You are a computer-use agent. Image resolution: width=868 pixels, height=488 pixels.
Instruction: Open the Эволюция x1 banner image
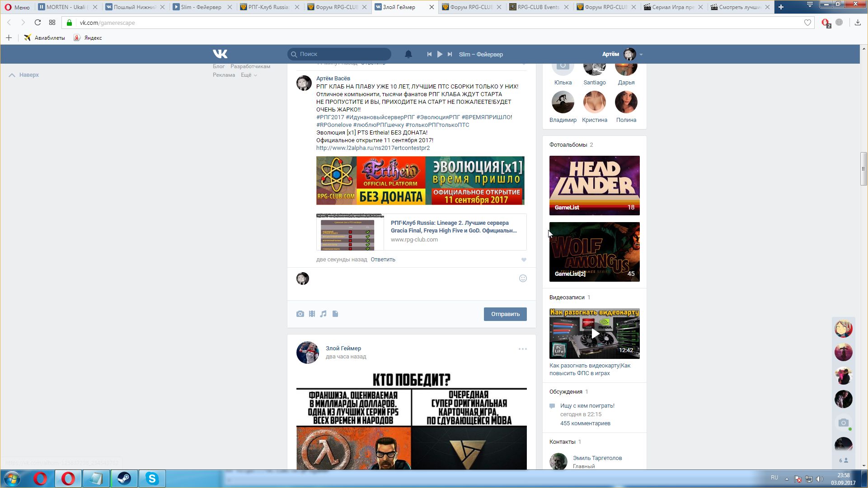click(420, 181)
